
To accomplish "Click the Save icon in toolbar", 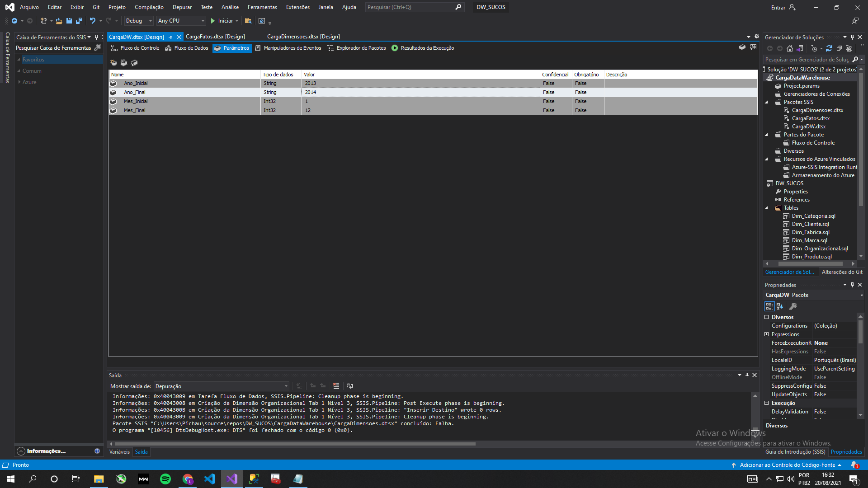I will tap(69, 21).
